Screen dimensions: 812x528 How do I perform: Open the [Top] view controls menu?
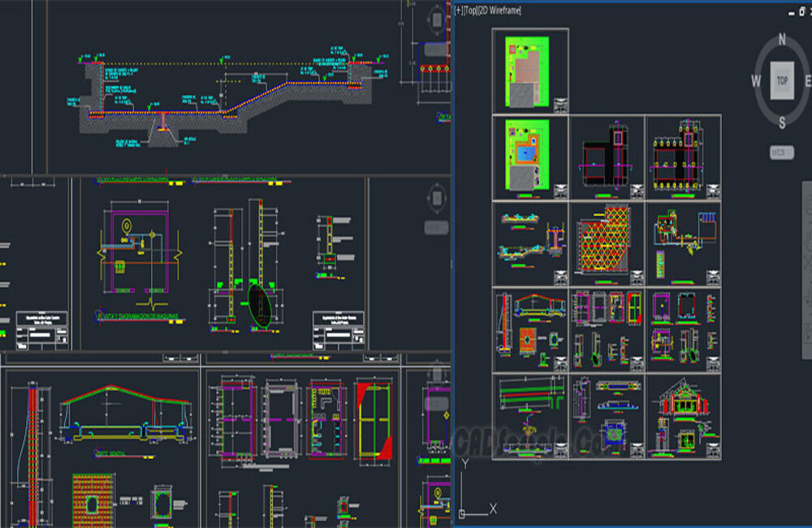(471, 11)
